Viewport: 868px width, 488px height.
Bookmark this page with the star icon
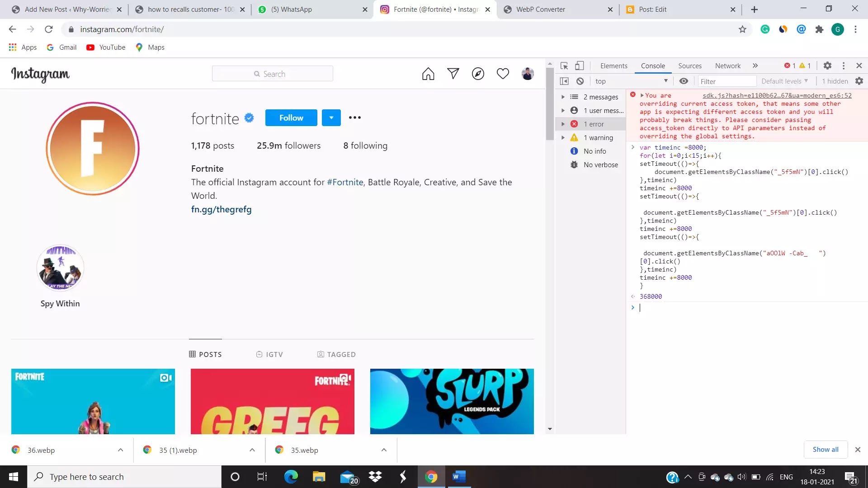(x=742, y=29)
